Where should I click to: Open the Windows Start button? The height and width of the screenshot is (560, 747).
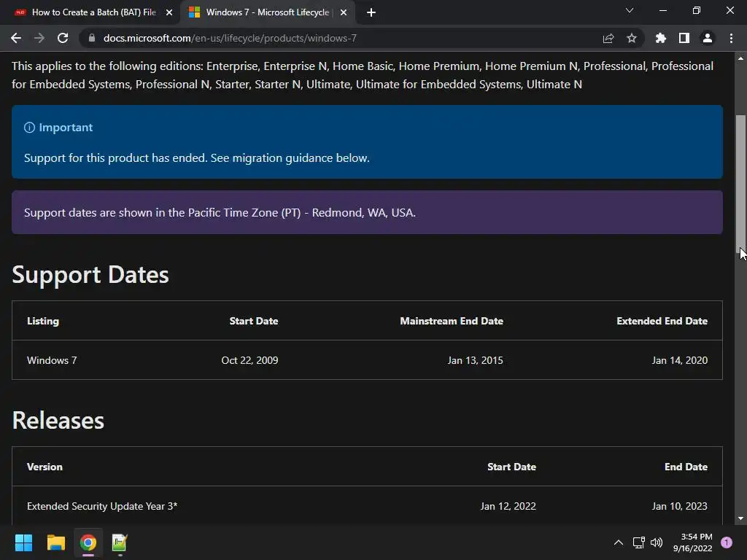click(23, 542)
